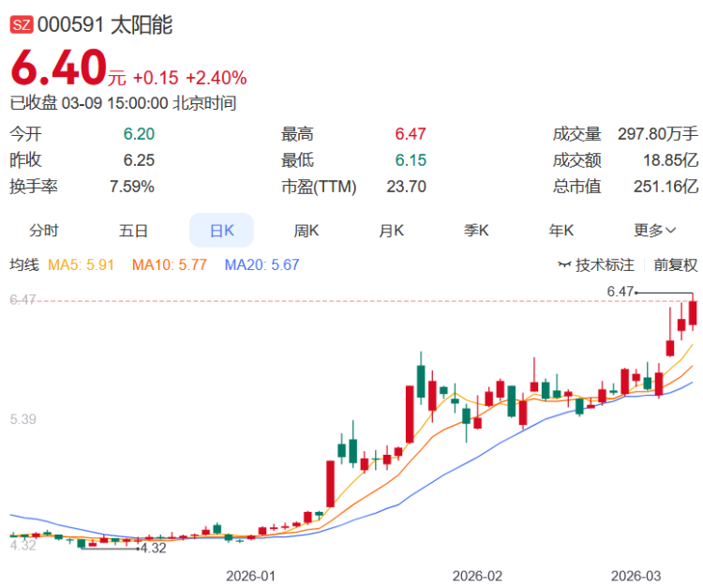Click the 2026-01 date axis label
703x588 pixels.
250,576
